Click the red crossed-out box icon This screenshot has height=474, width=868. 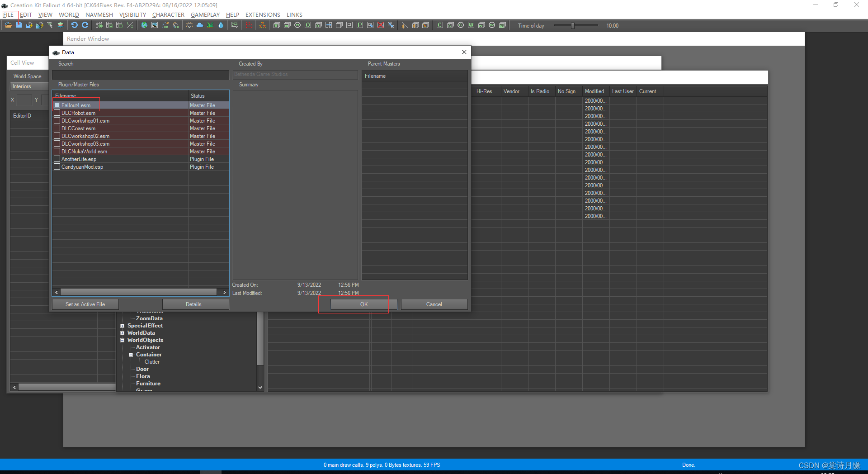(381, 25)
